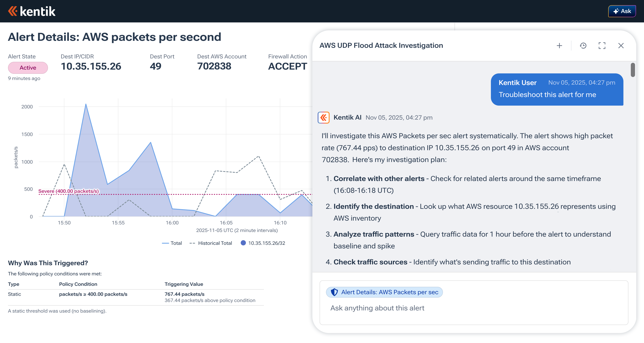Image resolution: width=644 pixels, height=343 pixels.
Task: Start a new chat with the plus icon
Action: [559, 46]
